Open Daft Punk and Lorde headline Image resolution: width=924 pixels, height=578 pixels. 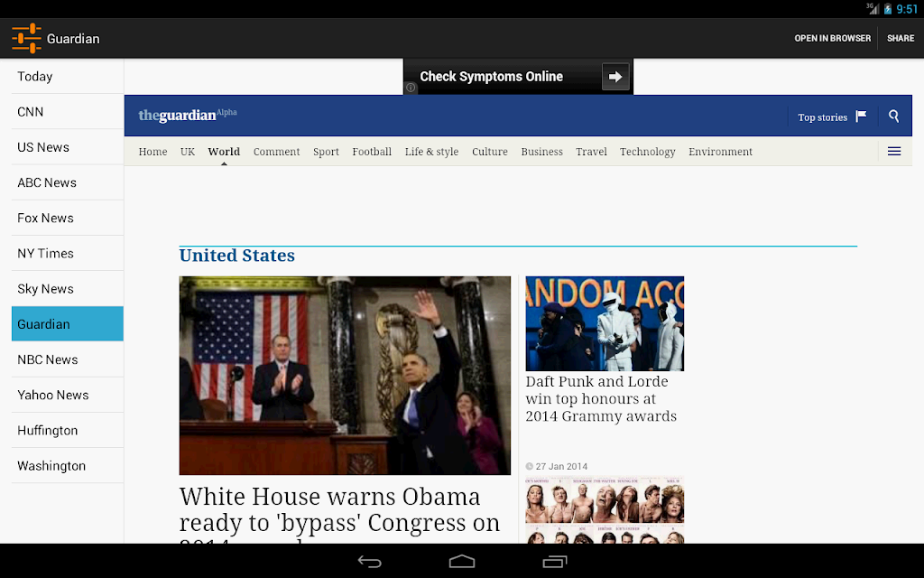[601, 398]
